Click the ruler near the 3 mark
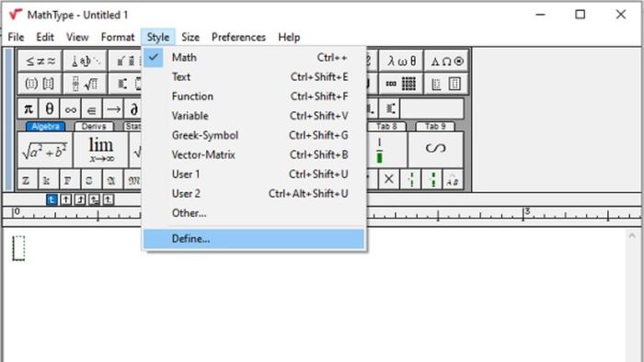Image resolution: width=644 pixels, height=362 pixels. [527, 213]
